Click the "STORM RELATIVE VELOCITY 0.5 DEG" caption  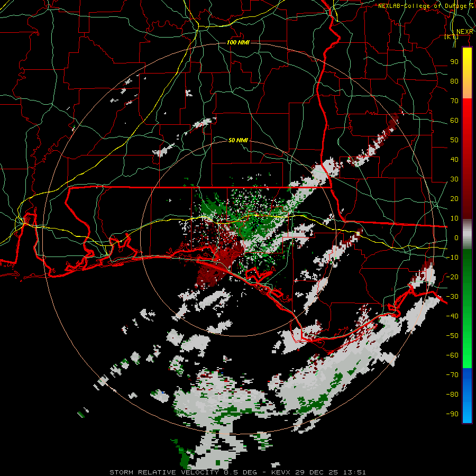183,472
